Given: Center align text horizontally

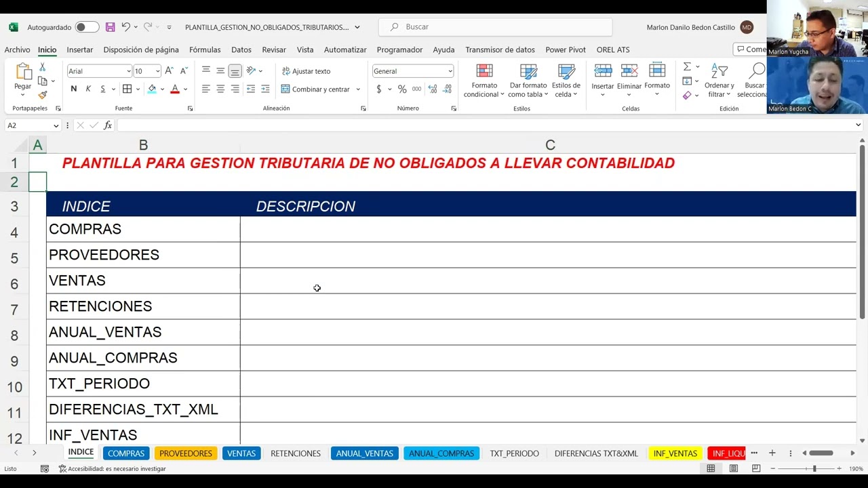Looking at the screenshot, I should 220,89.
